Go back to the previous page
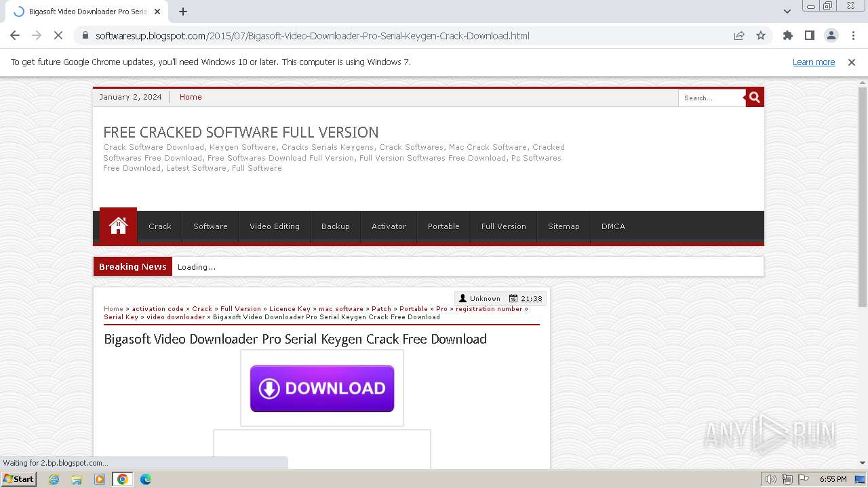This screenshot has height=488, width=868. (15, 36)
